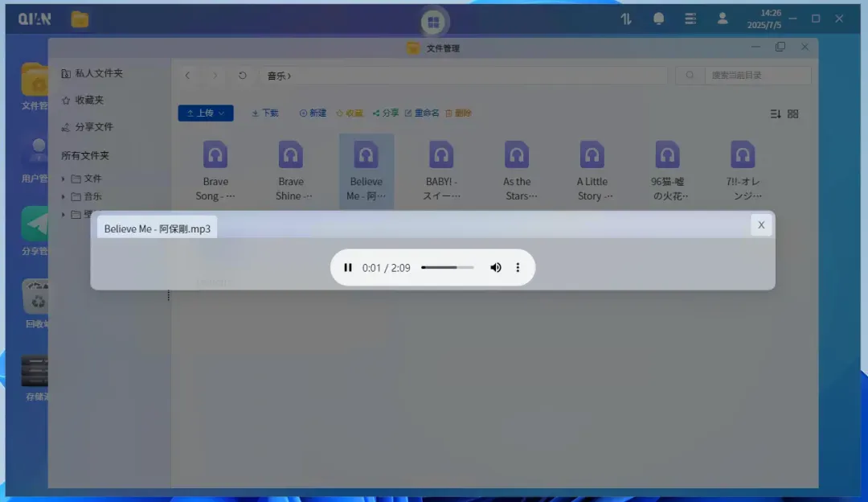Click the 新建 new button
Image resolution: width=868 pixels, height=502 pixels.
[313, 113]
